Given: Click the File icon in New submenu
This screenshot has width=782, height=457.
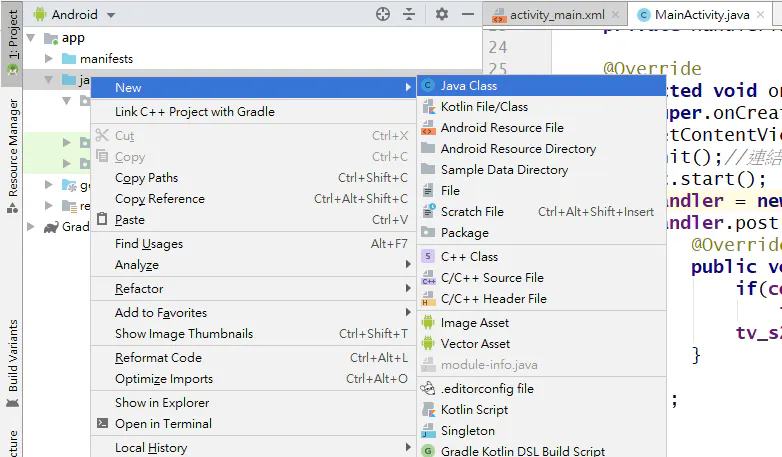Looking at the screenshot, I should [x=428, y=190].
